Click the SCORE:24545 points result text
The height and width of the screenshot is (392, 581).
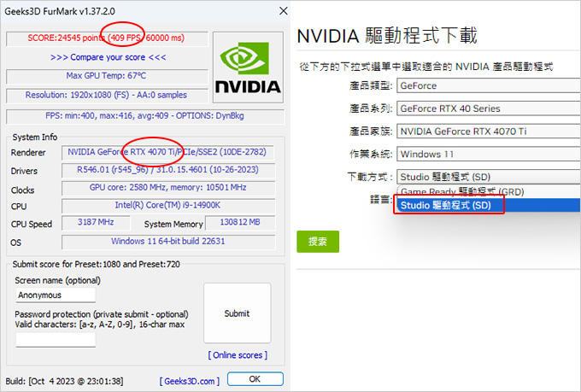106,38
